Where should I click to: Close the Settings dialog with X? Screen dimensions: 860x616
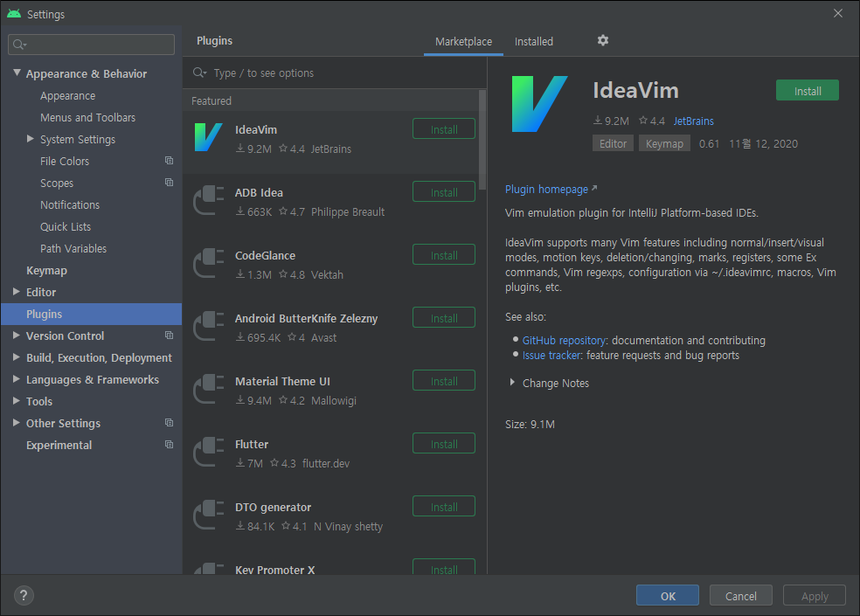(838, 13)
